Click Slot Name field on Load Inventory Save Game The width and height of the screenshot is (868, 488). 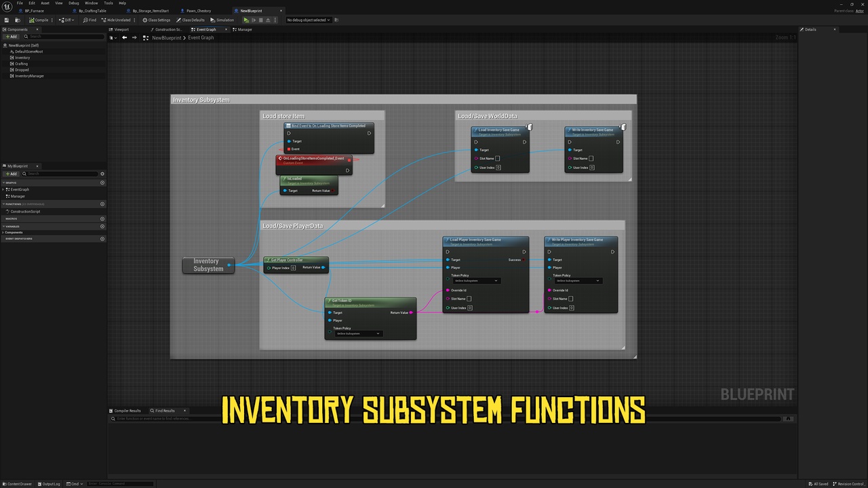(x=498, y=159)
